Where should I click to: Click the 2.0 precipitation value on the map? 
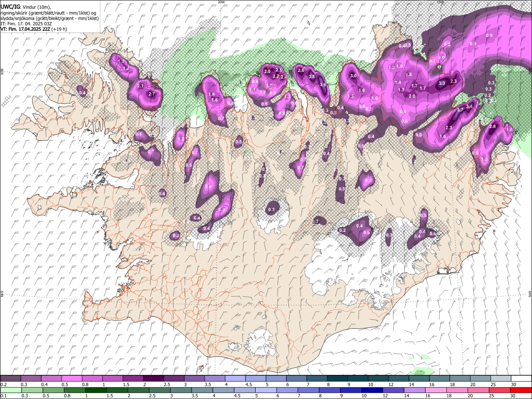(x=412, y=96)
